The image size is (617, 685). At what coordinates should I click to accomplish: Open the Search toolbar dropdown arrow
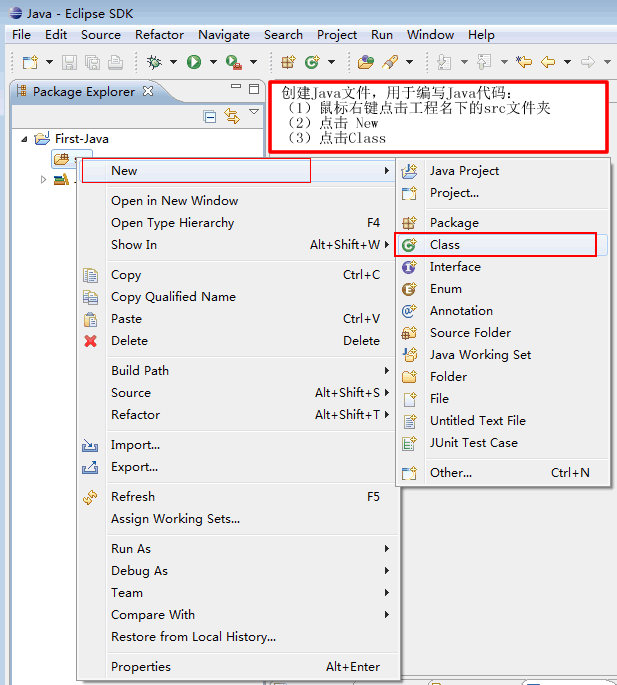pos(409,62)
